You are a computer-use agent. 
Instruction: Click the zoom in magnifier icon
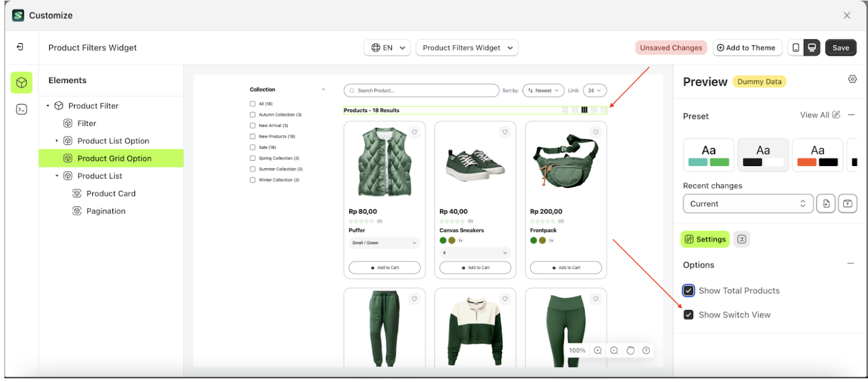pyautogui.click(x=598, y=350)
